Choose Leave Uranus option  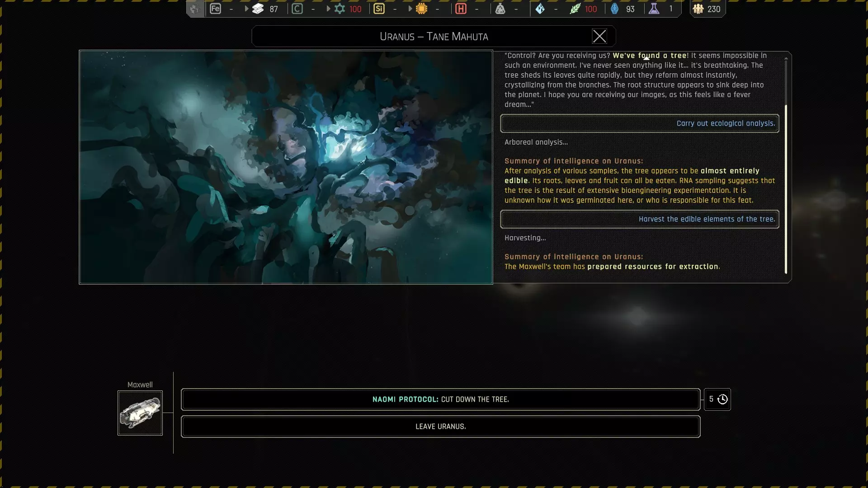click(x=440, y=427)
